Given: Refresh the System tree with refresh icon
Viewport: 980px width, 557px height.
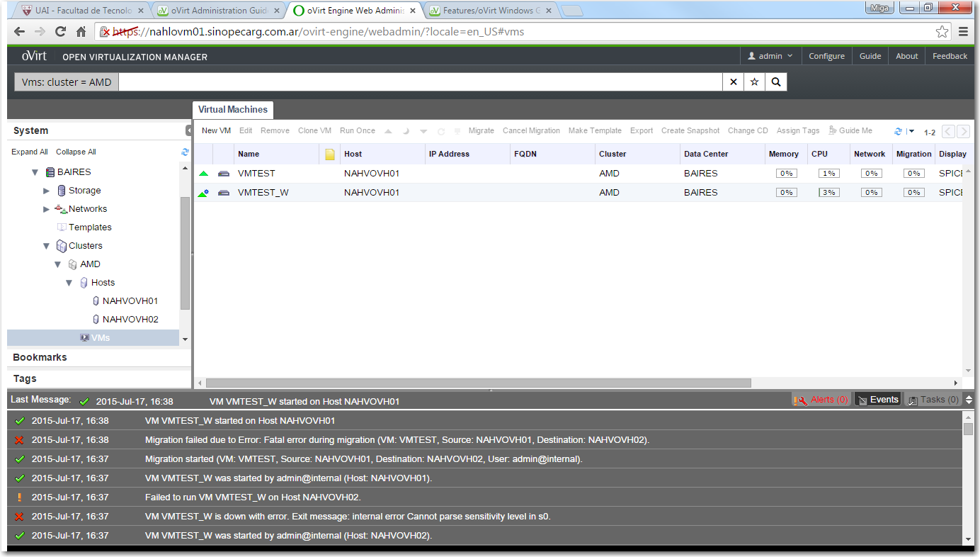Looking at the screenshot, I should coord(186,152).
